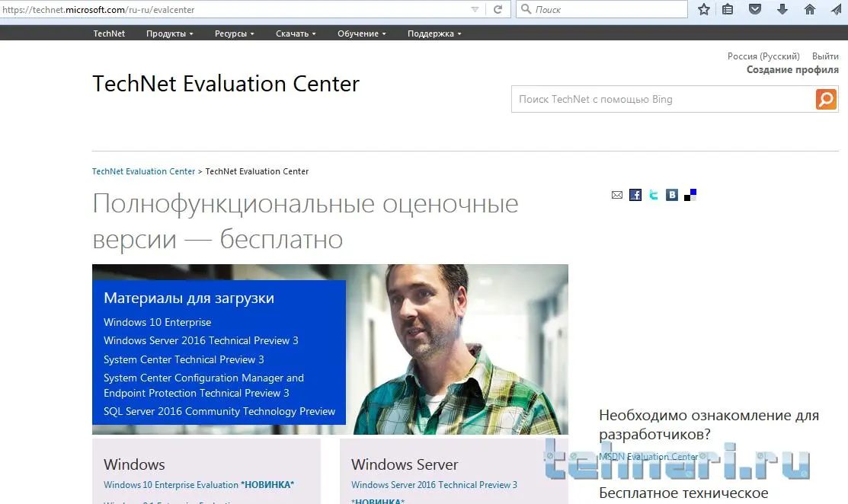
Task: Share page on VKontakte icon
Action: pos(672,195)
